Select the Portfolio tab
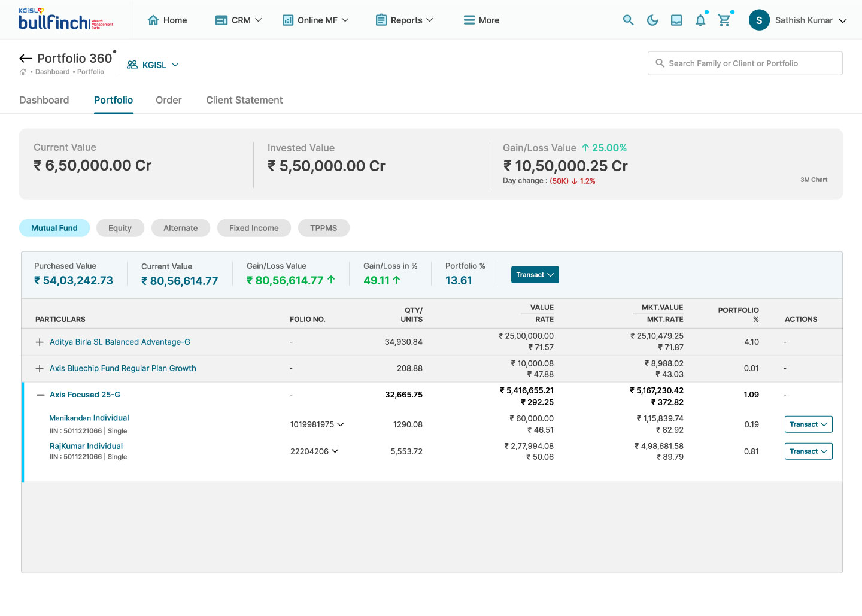The width and height of the screenshot is (862, 616). pos(113,100)
